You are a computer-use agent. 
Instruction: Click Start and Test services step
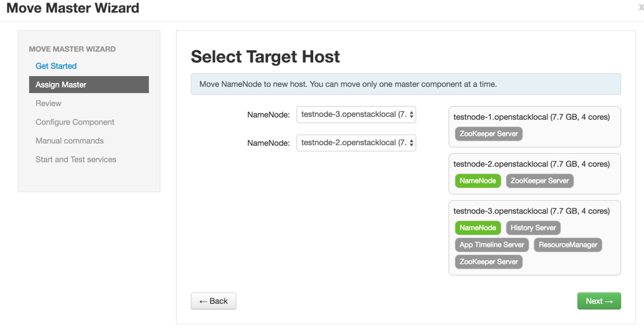(x=76, y=160)
